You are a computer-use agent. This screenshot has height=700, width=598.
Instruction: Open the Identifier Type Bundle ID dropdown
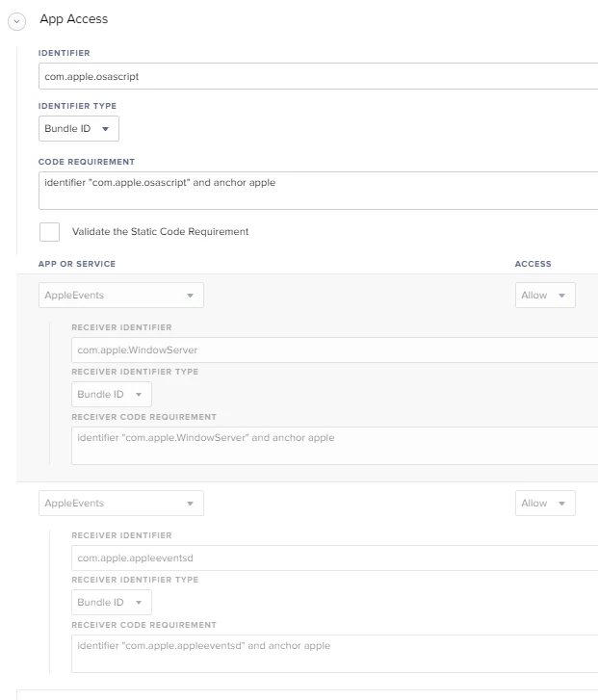(79, 129)
